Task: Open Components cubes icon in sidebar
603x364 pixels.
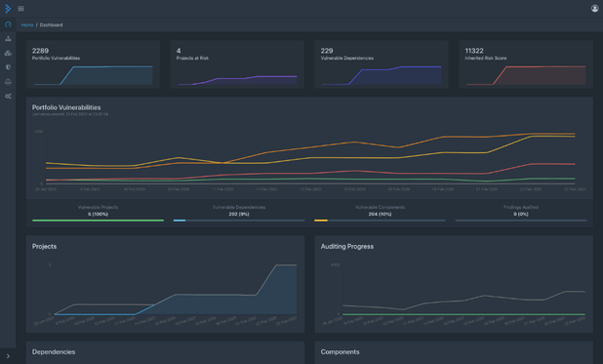Action: click(x=8, y=53)
